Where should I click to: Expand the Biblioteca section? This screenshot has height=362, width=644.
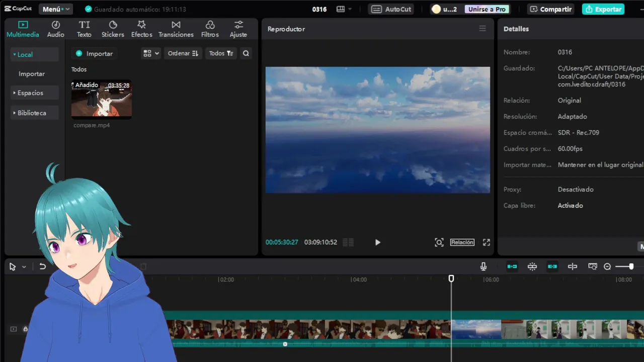(x=34, y=113)
